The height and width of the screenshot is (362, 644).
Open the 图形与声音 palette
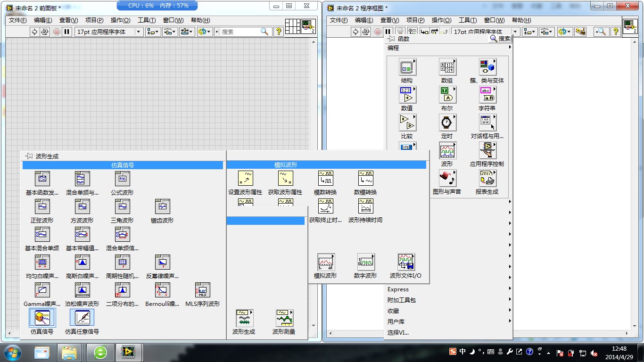click(448, 179)
